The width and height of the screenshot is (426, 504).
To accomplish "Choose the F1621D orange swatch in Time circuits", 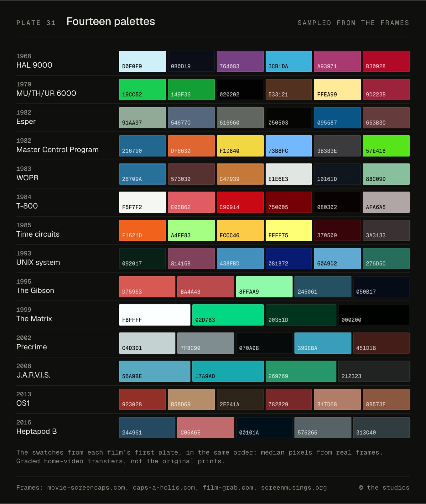I will pyautogui.click(x=143, y=230).
